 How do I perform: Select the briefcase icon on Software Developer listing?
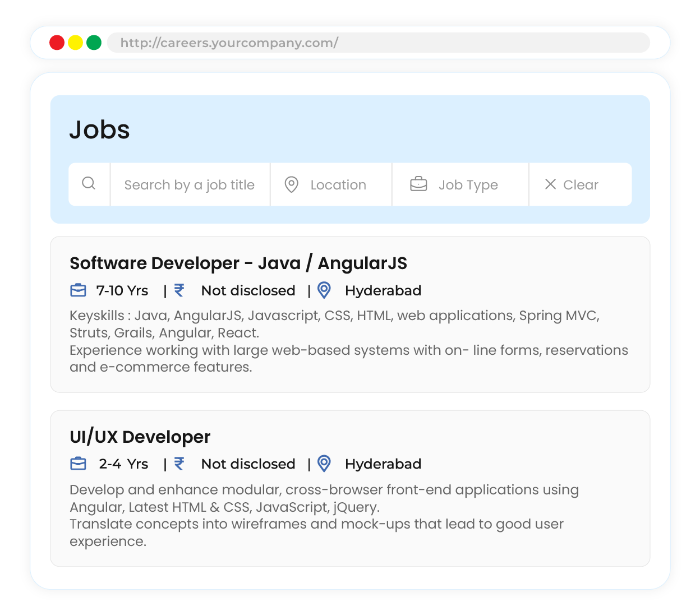pos(78,290)
